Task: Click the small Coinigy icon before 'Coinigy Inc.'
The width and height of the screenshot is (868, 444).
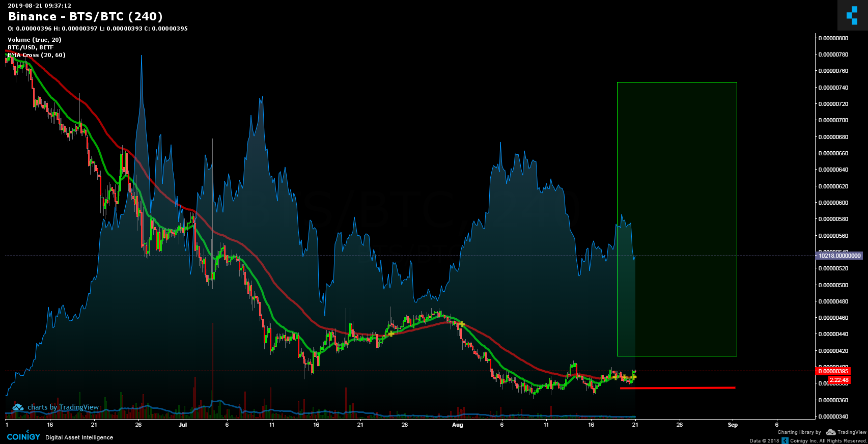Action: coord(785,441)
